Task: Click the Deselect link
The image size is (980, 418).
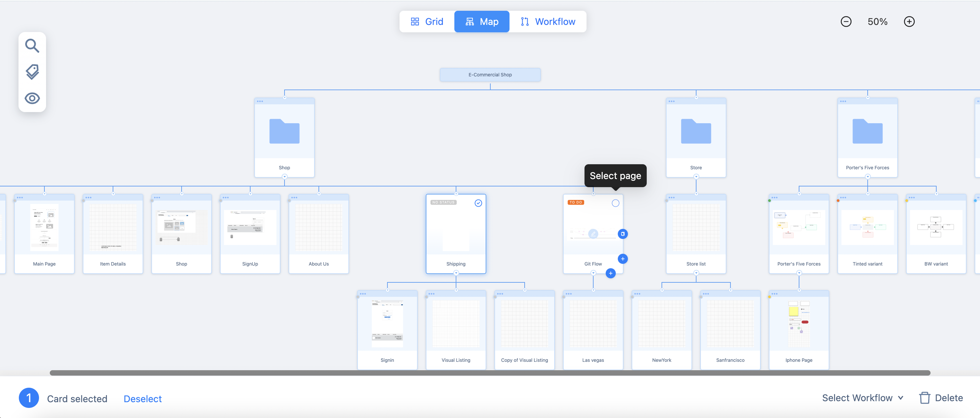Action: 142,398
